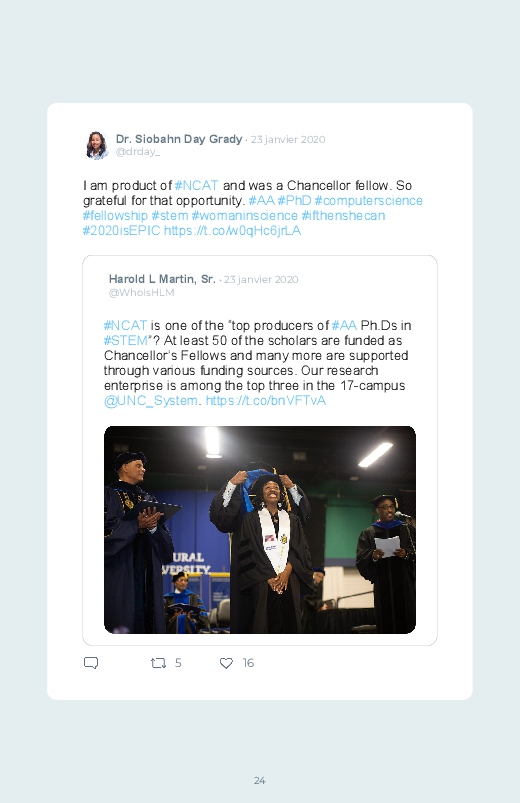Click the #NCAT hashtag in main tweet

(x=196, y=185)
